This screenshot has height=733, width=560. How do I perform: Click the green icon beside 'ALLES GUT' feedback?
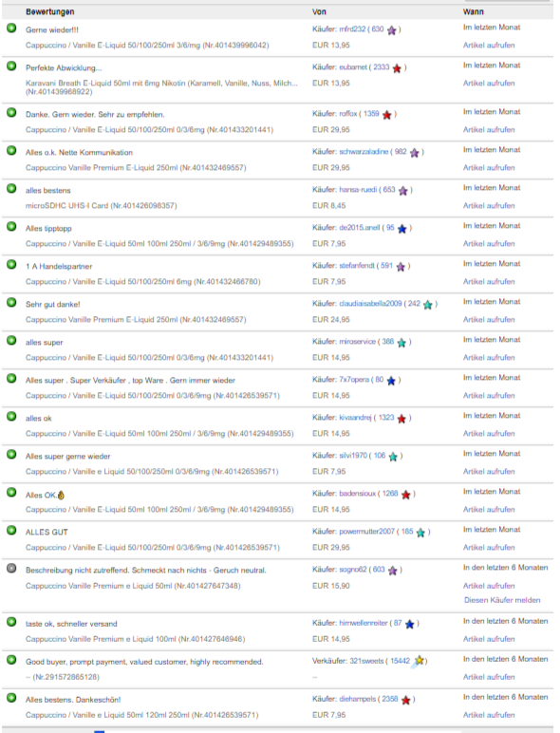point(11,531)
